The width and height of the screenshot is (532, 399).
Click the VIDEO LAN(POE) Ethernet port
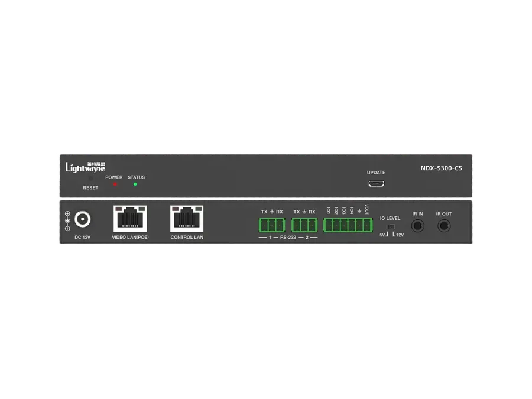[x=130, y=219]
